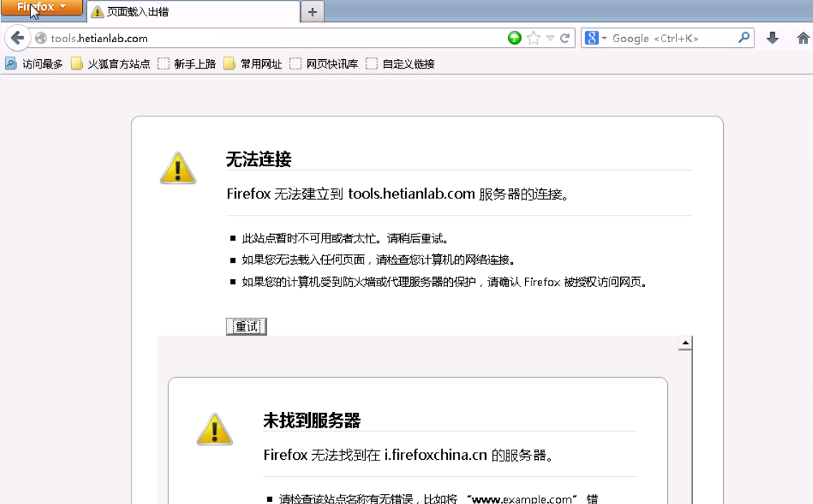
Task: Select the 页面载入出错 tab
Action: click(x=194, y=12)
